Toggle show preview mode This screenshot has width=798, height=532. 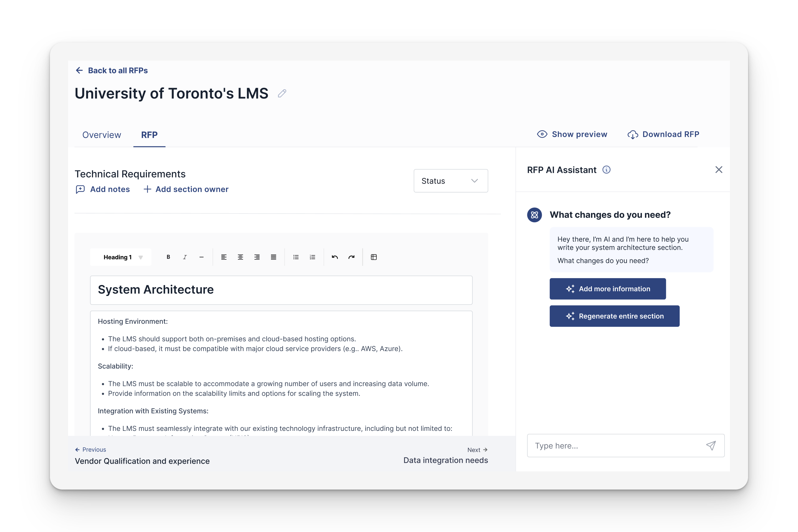coord(572,134)
